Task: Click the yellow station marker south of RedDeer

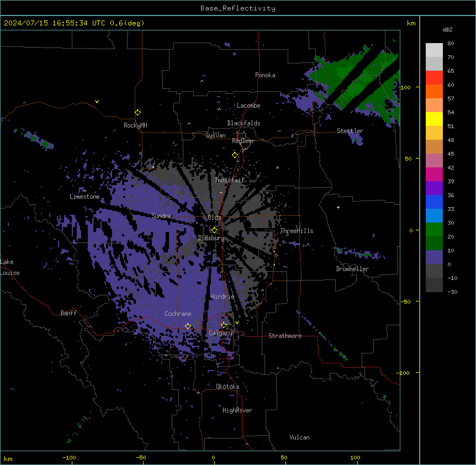Action: point(235,155)
